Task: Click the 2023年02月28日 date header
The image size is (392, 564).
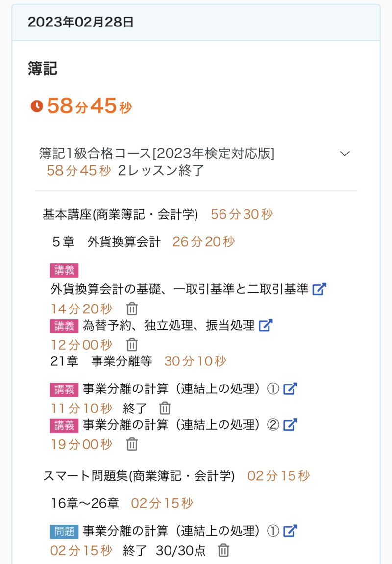Action: pos(81,22)
